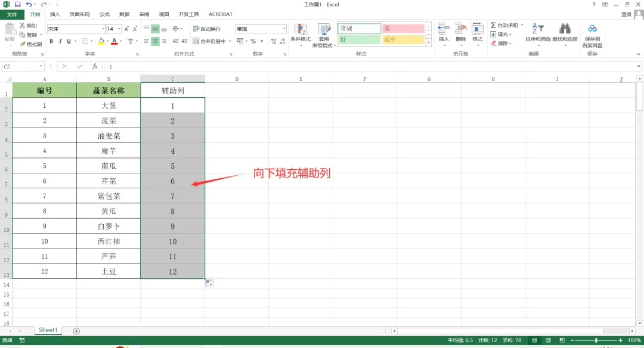Screen dimensions: 644x348
Task: Click the decrease indent icon
Action: (176, 41)
